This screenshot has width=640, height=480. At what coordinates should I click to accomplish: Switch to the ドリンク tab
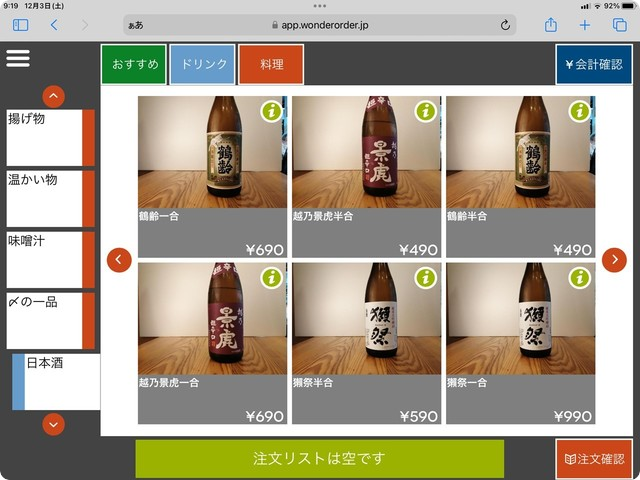202,64
